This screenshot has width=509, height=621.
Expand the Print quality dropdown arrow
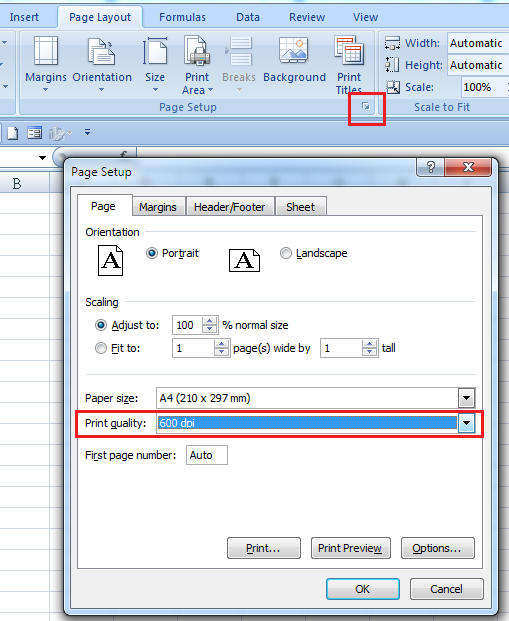467,423
